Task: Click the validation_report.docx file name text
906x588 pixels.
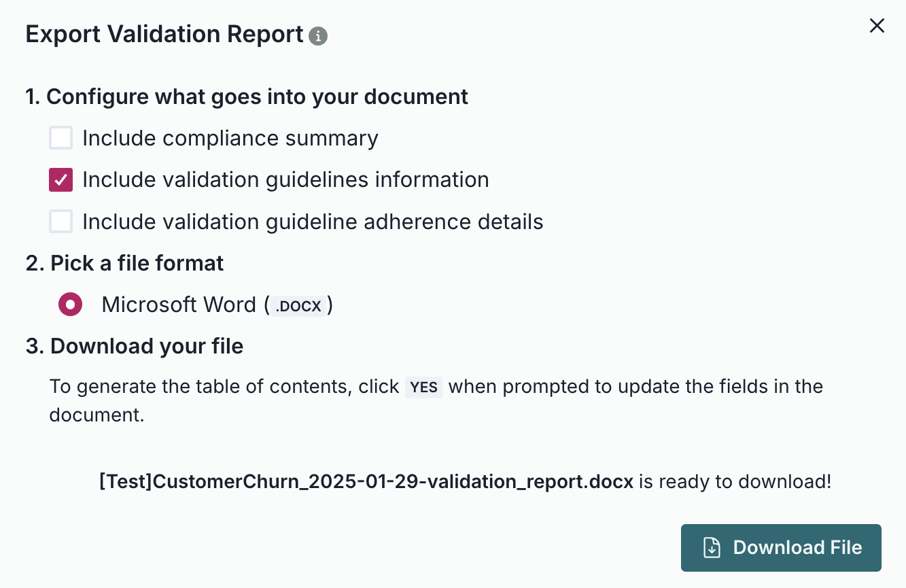Action: coord(366,482)
